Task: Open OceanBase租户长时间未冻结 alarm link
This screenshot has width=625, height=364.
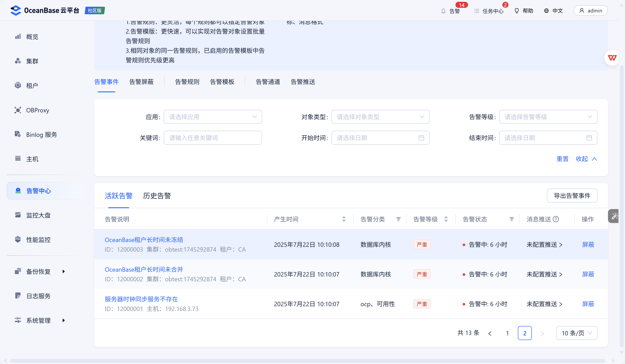Action: [x=144, y=240]
